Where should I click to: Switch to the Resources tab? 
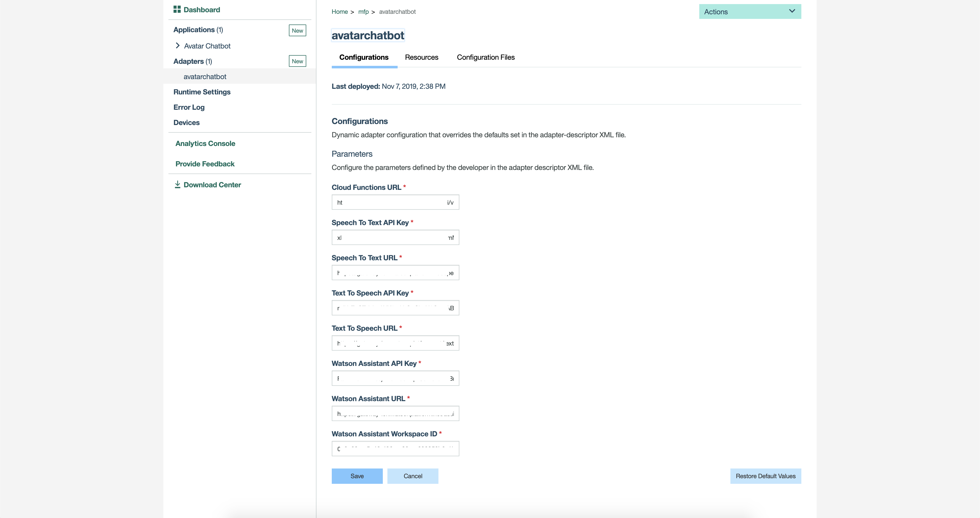(421, 57)
